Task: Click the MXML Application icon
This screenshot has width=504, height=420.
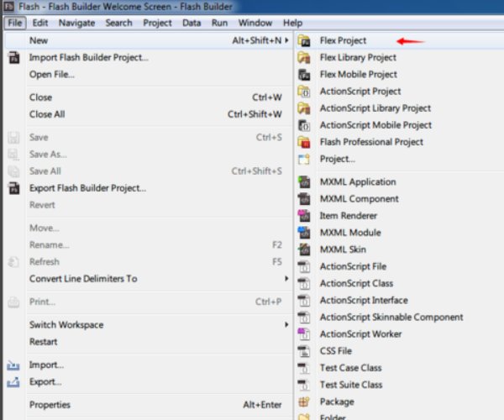Action: 304,182
